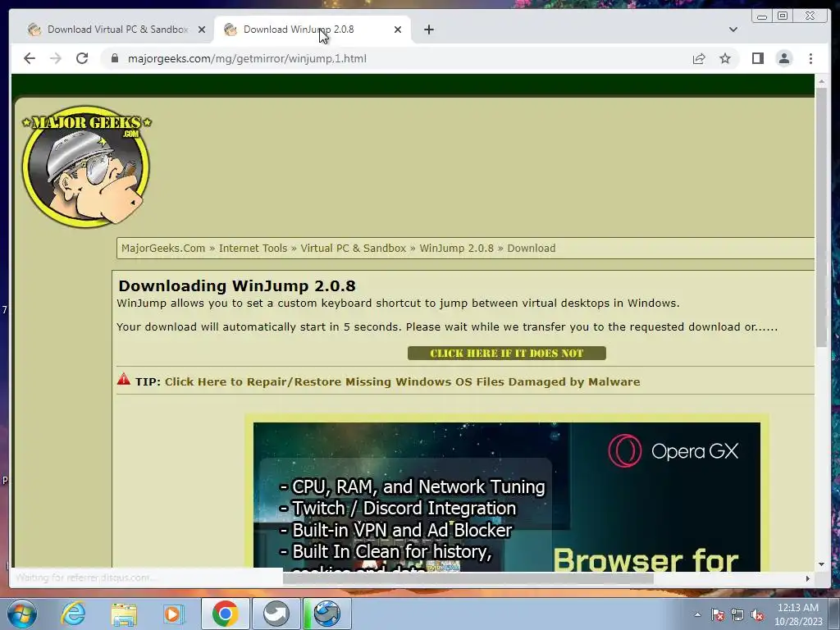Image resolution: width=840 pixels, height=630 pixels.
Task: Close the Download WinJump 2.0.8 tab
Action: coord(398,30)
